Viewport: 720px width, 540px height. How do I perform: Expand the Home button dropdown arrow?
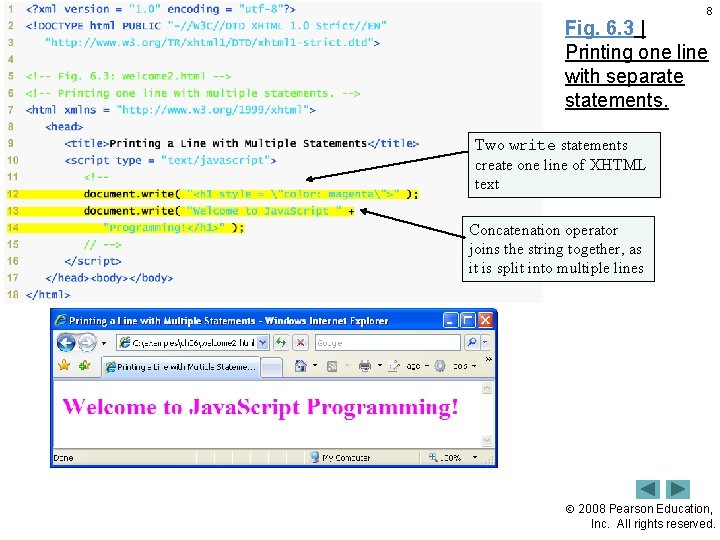click(315, 366)
